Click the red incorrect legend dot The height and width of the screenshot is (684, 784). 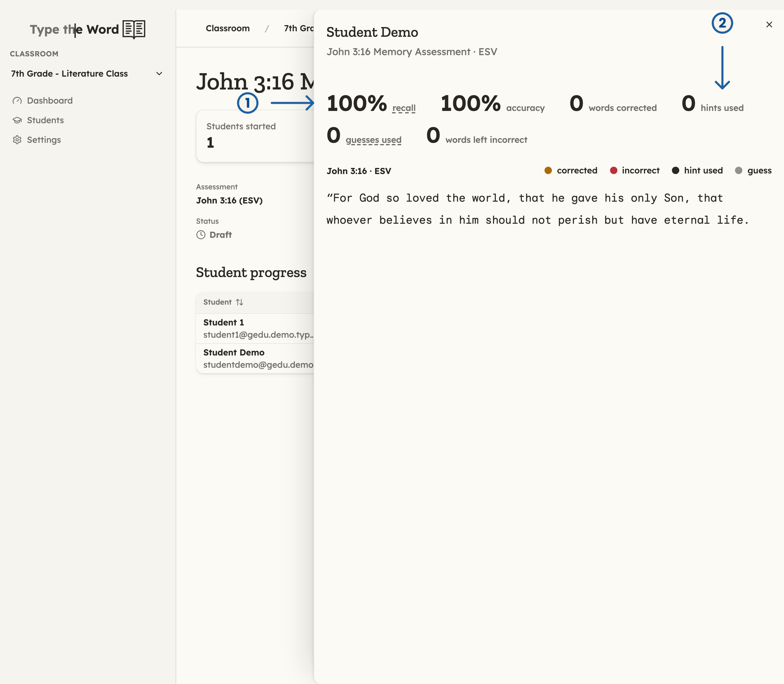coord(613,171)
